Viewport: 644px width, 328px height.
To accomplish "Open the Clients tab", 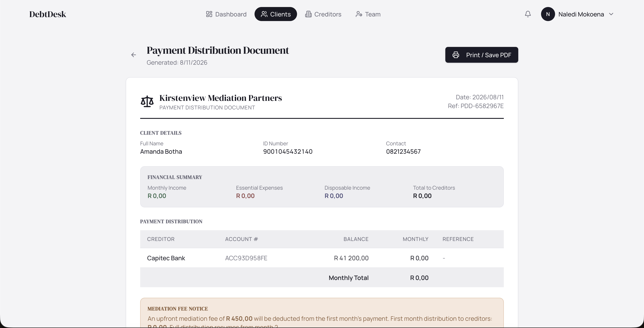I will [x=276, y=14].
